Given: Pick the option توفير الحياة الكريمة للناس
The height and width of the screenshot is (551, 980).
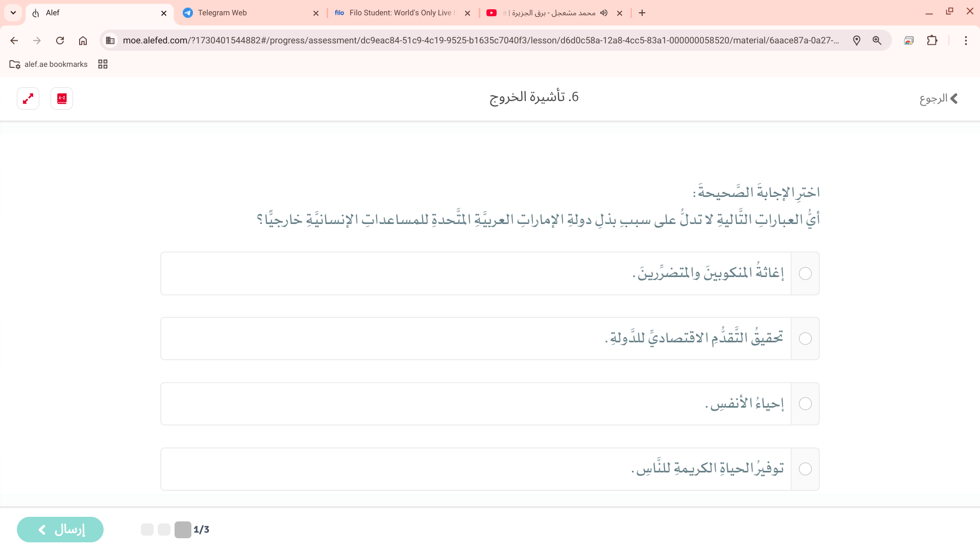Looking at the screenshot, I should pos(805,469).
